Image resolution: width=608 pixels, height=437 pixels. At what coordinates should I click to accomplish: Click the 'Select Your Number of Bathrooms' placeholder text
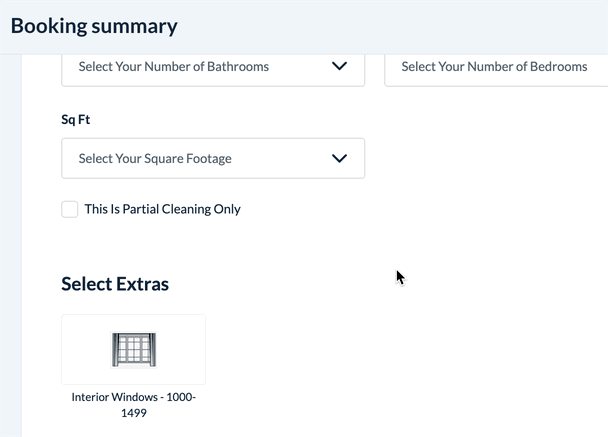coord(173,67)
